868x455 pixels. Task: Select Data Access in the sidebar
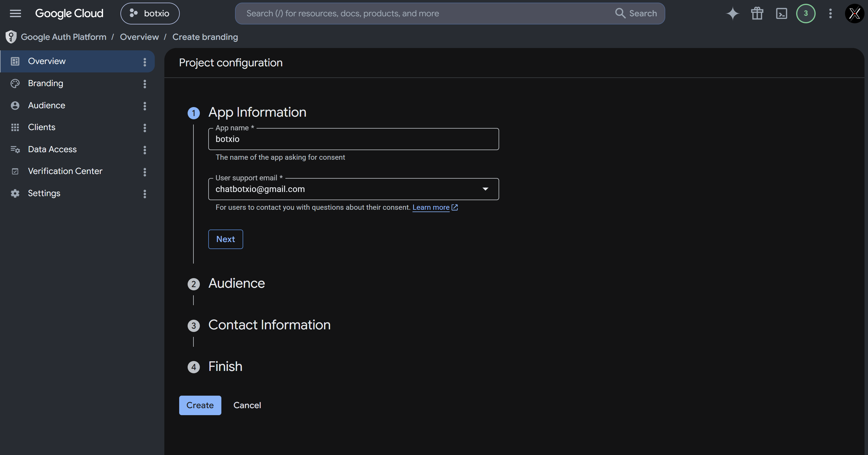[77, 149]
